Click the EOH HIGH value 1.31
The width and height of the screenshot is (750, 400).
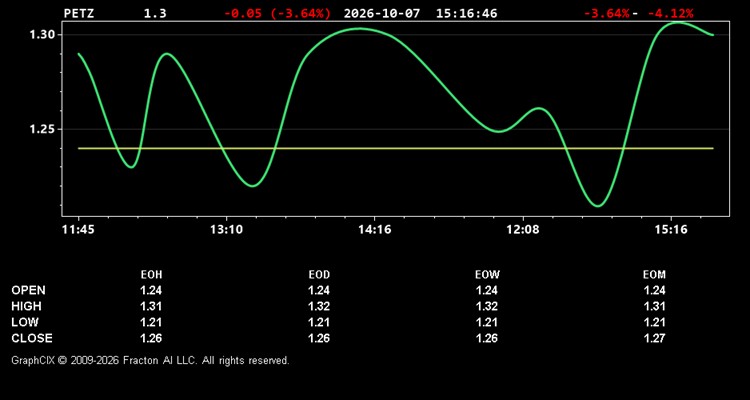[151, 306]
